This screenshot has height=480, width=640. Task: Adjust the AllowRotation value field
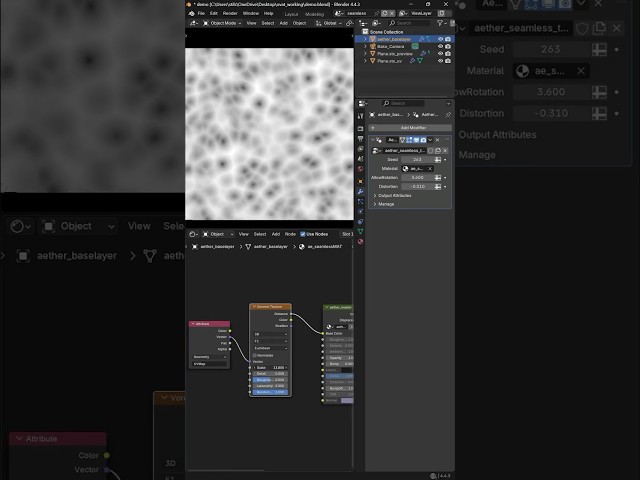coord(417,178)
